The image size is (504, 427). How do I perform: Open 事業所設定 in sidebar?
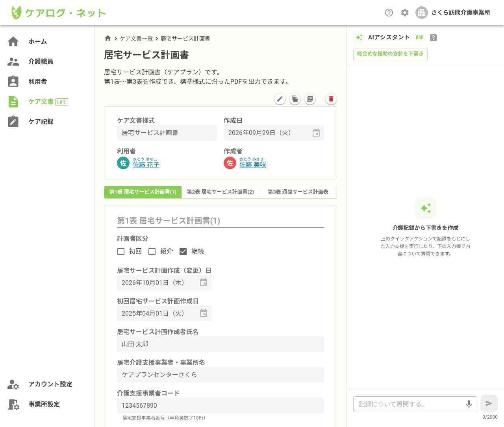[47, 404]
